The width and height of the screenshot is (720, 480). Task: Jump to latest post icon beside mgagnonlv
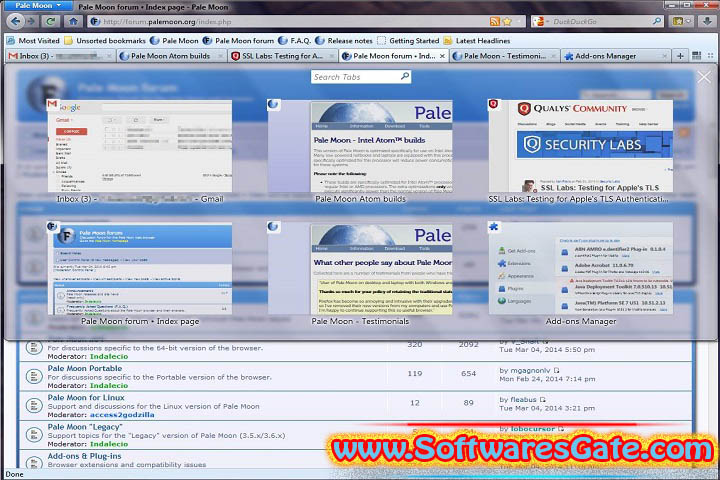point(557,371)
